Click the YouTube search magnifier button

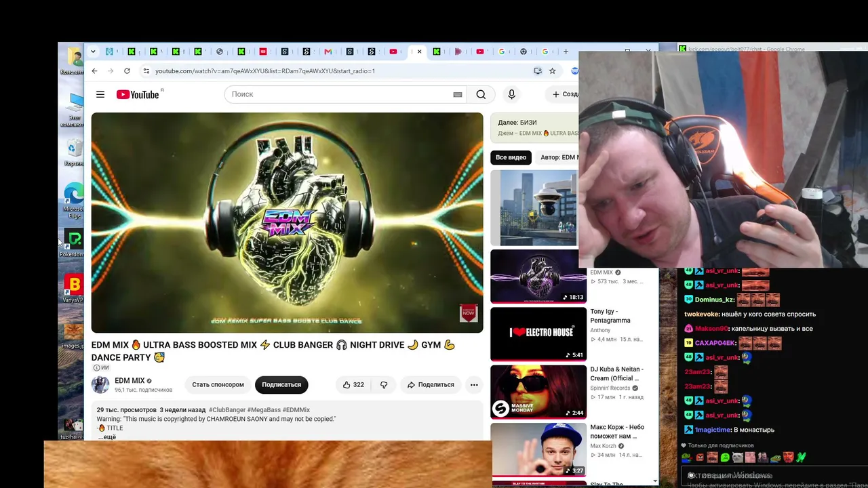tap(481, 94)
